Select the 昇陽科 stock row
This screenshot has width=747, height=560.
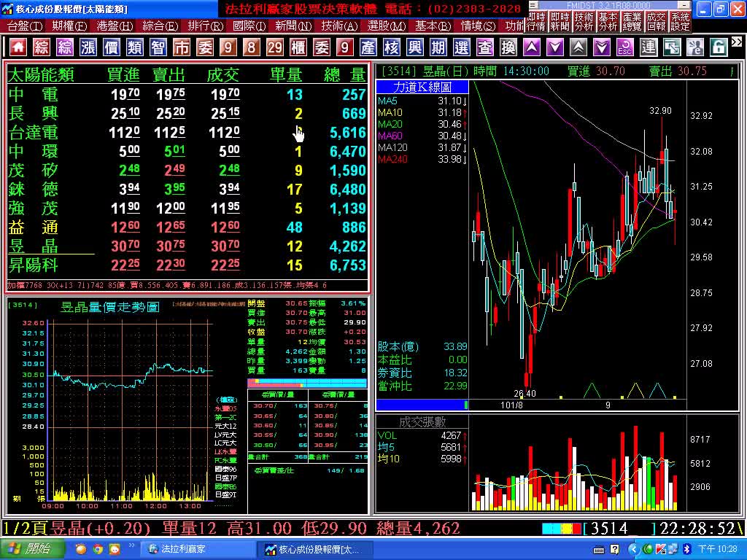[x=187, y=265]
